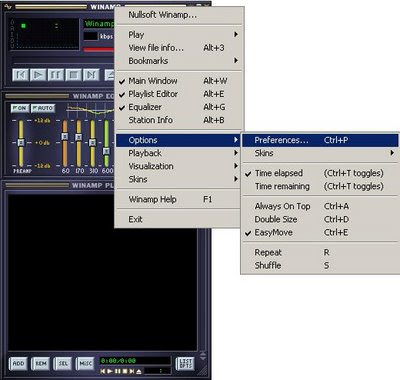Select the Time remaining option
The image size is (400, 380).
coord(320,186)
